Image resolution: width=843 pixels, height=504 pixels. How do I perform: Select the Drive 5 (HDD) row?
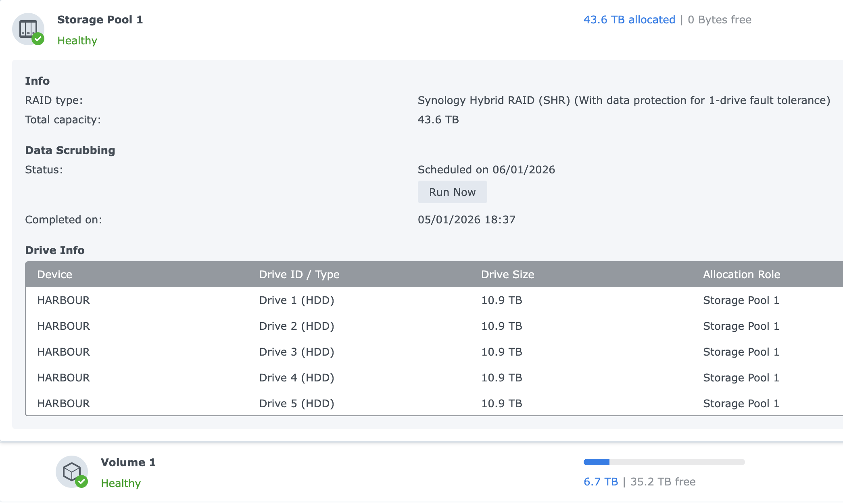click(x=434, y=403)
